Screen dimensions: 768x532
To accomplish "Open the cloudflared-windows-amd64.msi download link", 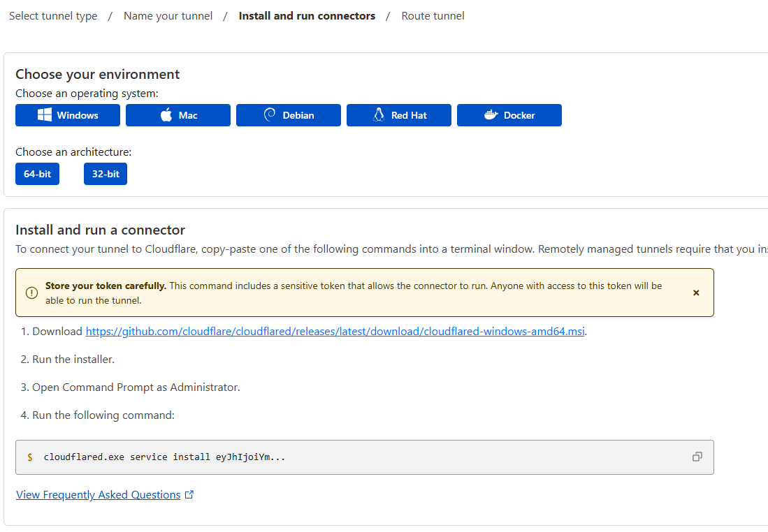I will coord(335,332).
